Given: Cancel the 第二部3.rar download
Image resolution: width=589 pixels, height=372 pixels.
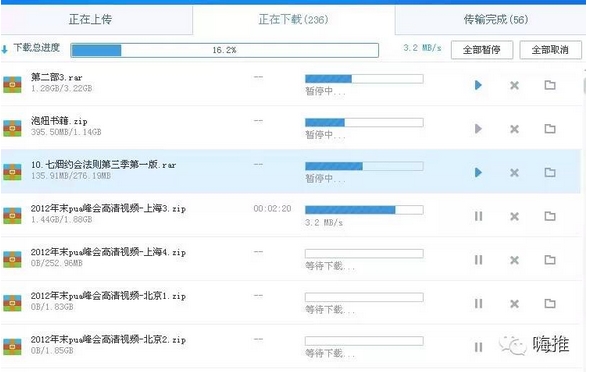Looking at the screenshot, I should tap(514, 86).
